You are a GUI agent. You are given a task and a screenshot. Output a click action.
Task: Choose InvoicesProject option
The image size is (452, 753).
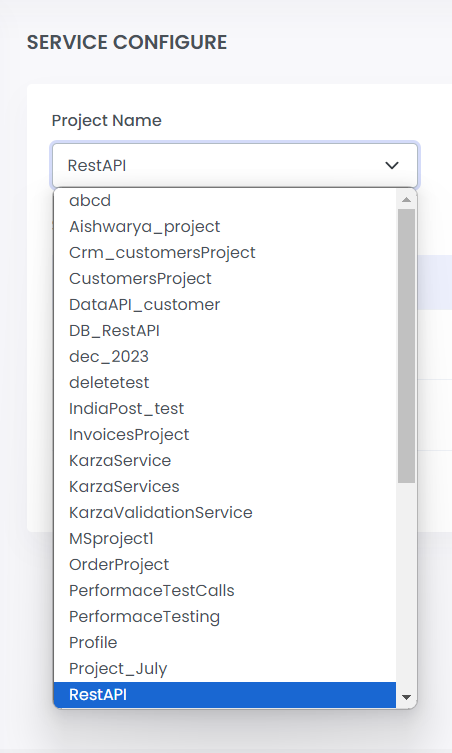(x=225, y=434)
